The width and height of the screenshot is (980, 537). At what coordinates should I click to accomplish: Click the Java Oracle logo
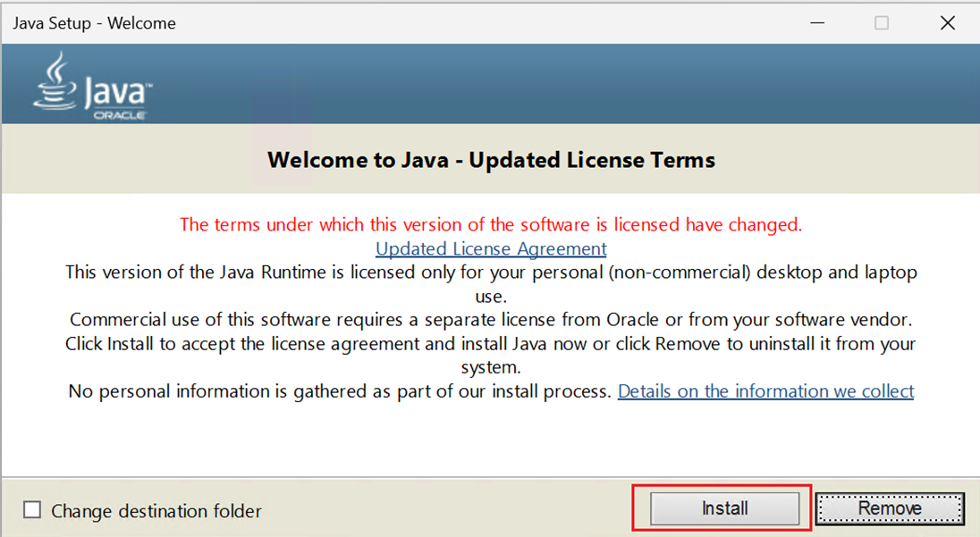(92, 86)
